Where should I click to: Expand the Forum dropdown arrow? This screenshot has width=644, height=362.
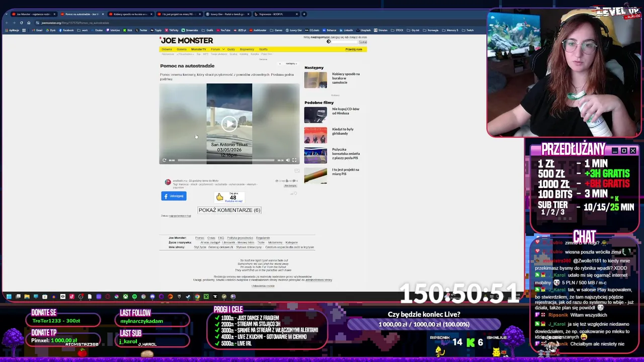pyautogui.click(x=223, y=49)
